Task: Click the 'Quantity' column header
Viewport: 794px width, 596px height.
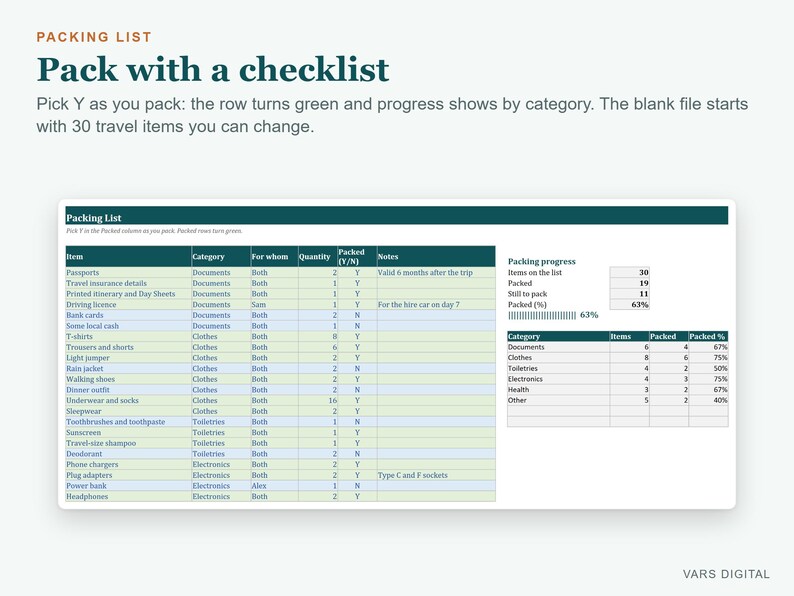Action: tap(317, 257)
